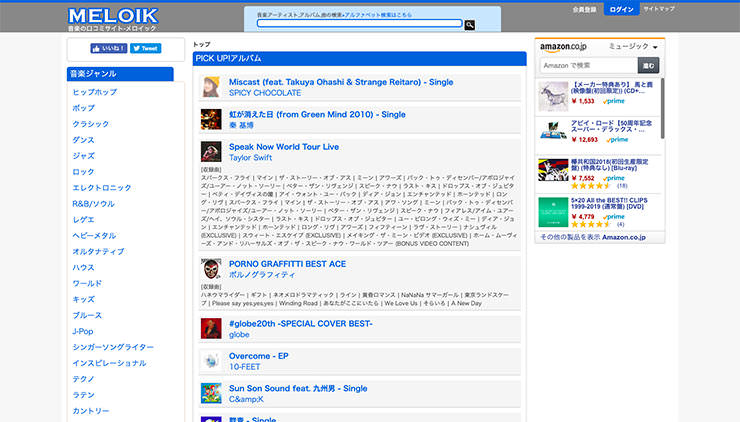Select the シンガーソングライター genre
The width and height of the screenshot is (740, 422).
[x=113, y=347]
